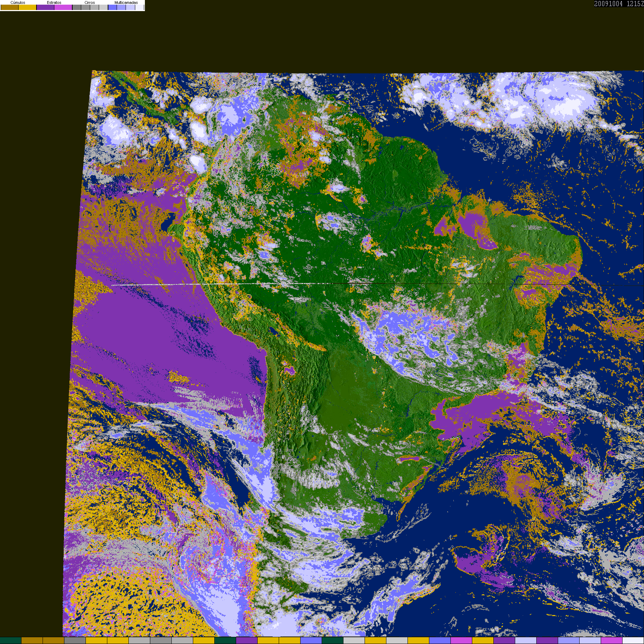Choose the lightest gray Cirros swatch

pos(103,7)
